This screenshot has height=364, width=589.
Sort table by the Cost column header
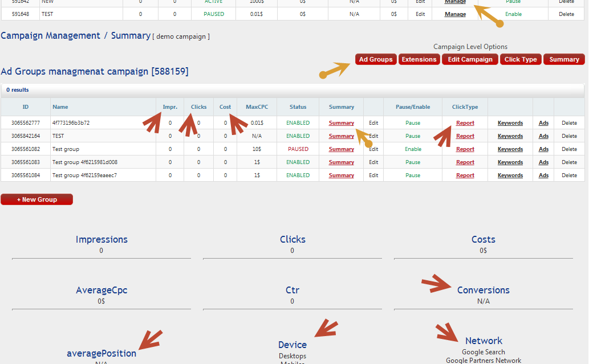click(x=225, y=107)
